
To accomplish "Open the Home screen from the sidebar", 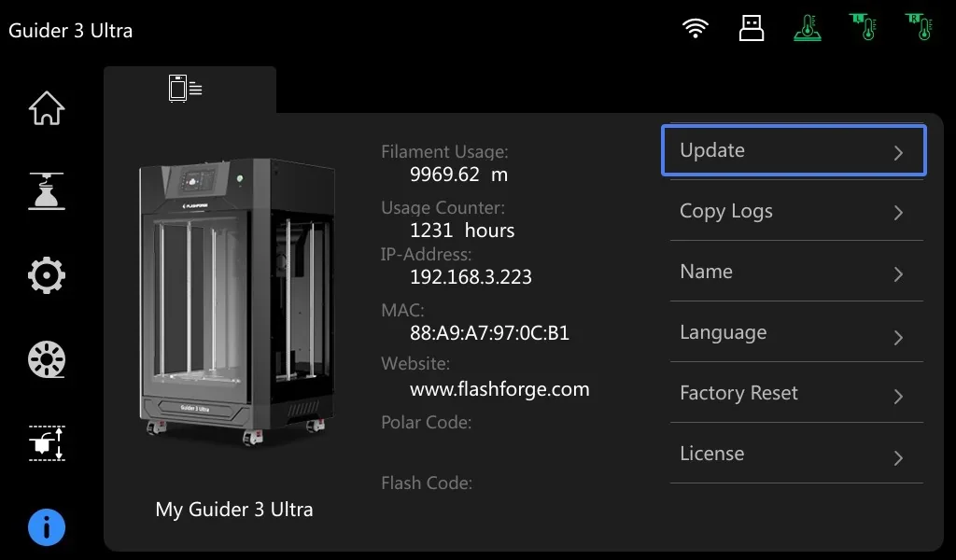I will (46, 108).
